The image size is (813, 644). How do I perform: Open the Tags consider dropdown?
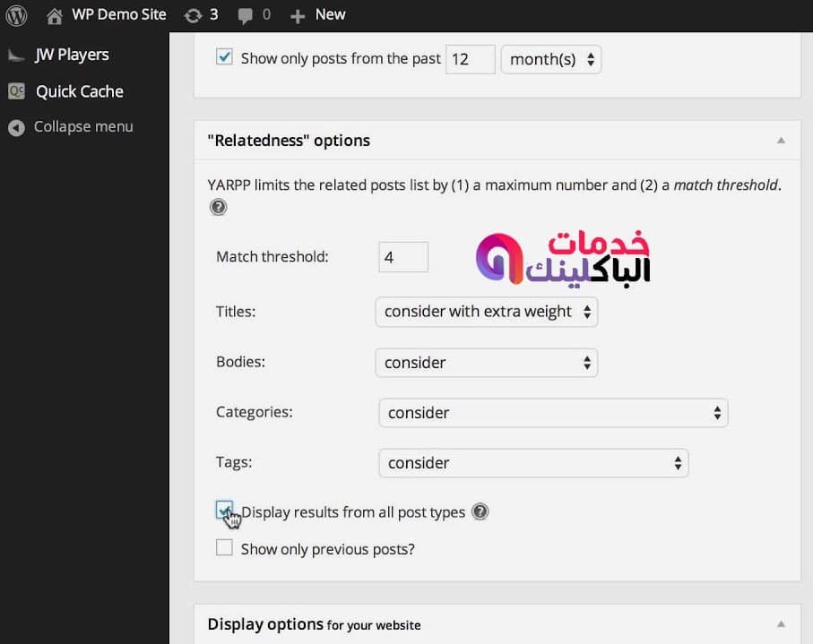click(533, 462)
